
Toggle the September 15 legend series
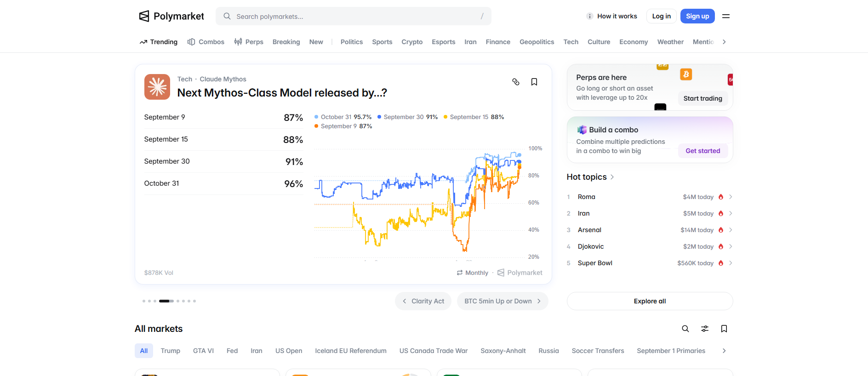474,117
